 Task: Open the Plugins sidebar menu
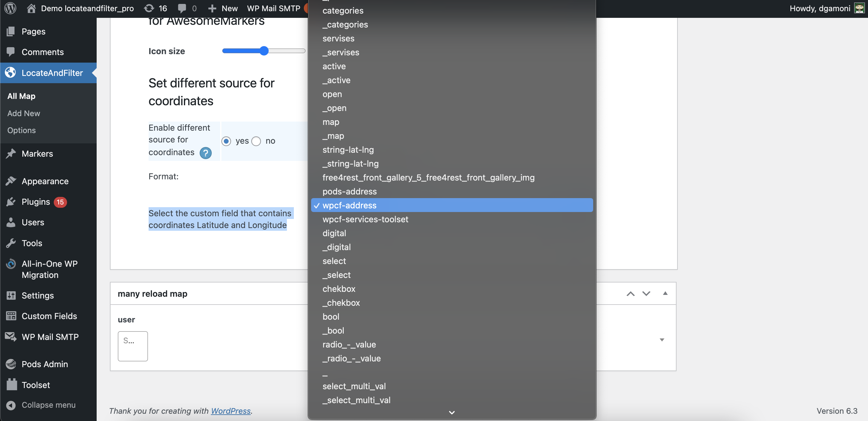(x=36, y=202)
